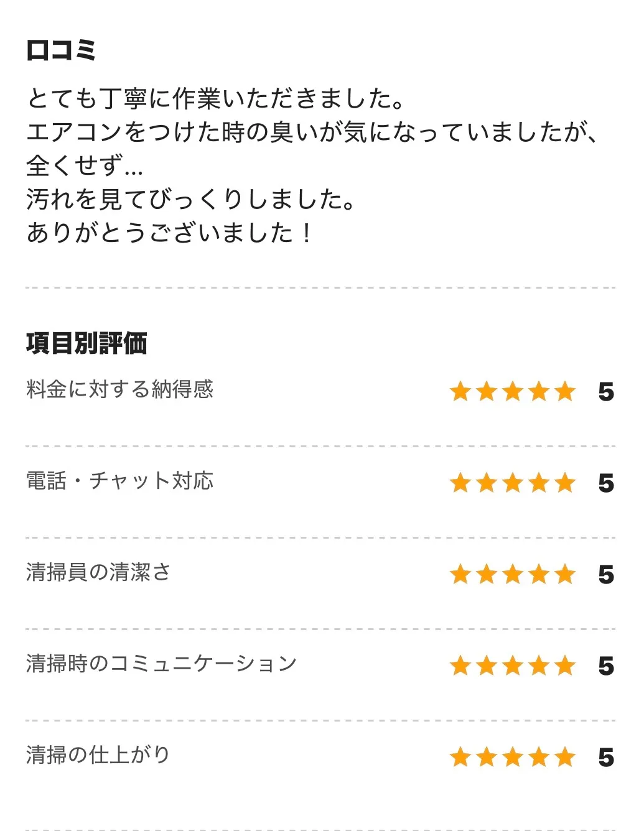This screenshot has height=831, width=644.
Task: Click first star of 料金に対する納得感 rating
Action: (460, 392)
